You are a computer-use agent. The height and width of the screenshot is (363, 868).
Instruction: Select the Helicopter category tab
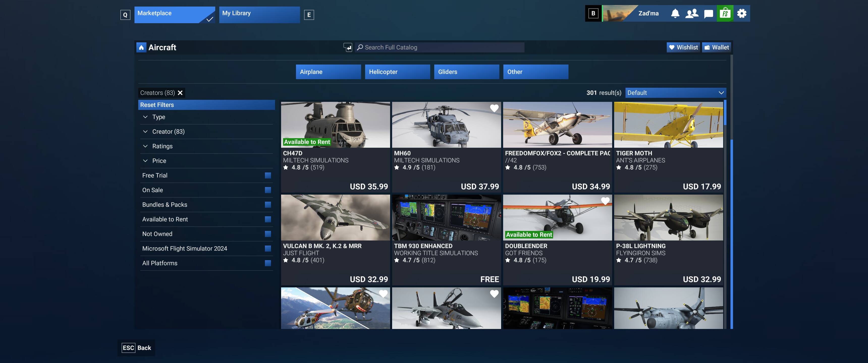[x=397, y=72]
